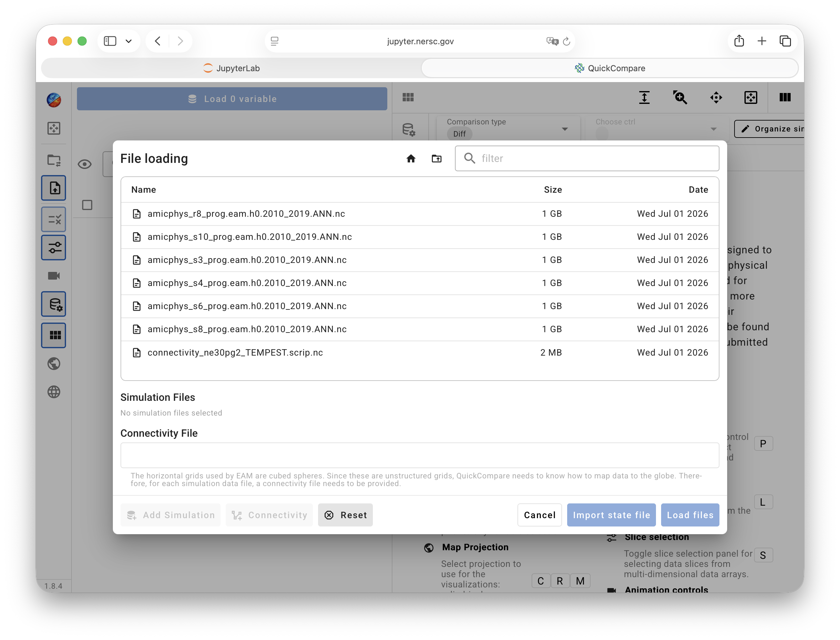
Task: Click the zoom magnifier icon in toolbar
Action: [x=680, y=97]
